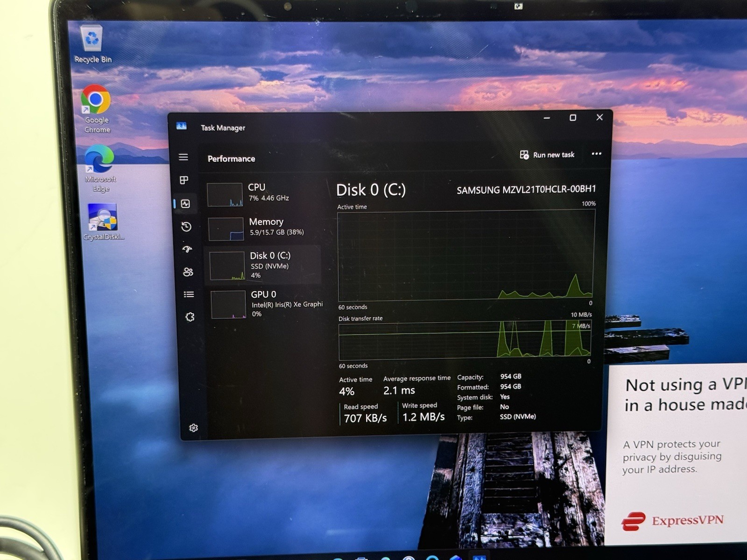Viewport: 747px width, 560px height.
Task: Open Task Manager settings gear
Action: (194, 428)
